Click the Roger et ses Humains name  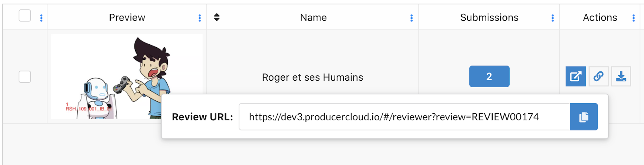312,77
